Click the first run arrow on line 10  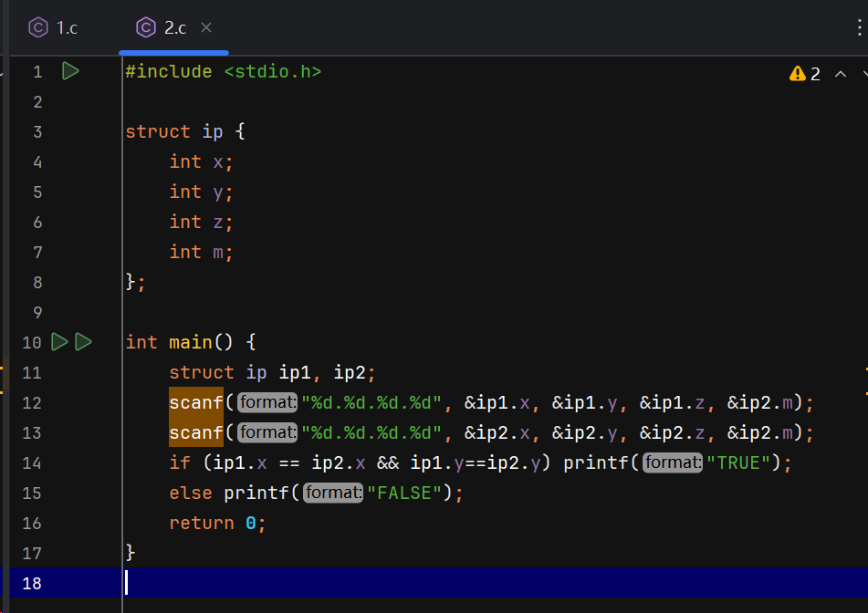pos(59,342)
